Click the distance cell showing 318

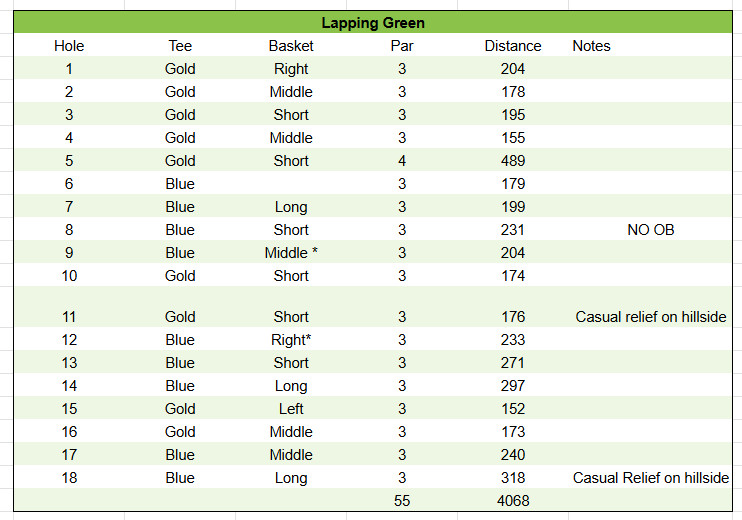click(513, 477)
